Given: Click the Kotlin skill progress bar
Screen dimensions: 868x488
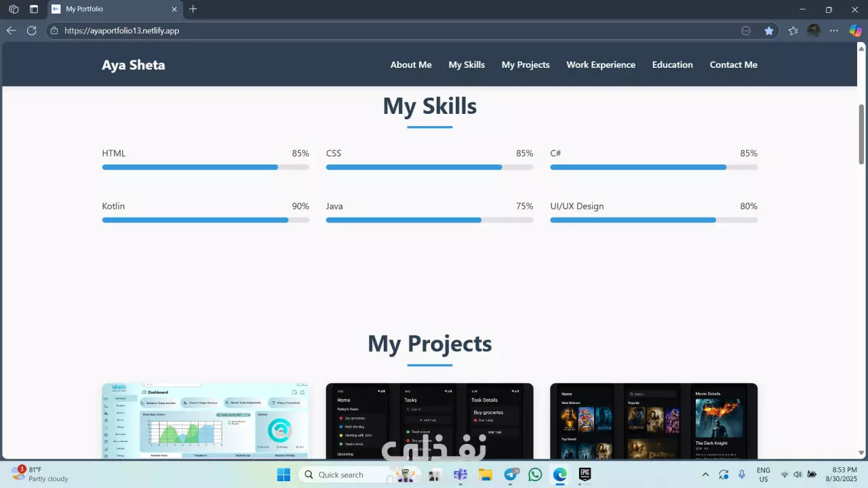Looking at the screenshot, I should coord(205,220).
